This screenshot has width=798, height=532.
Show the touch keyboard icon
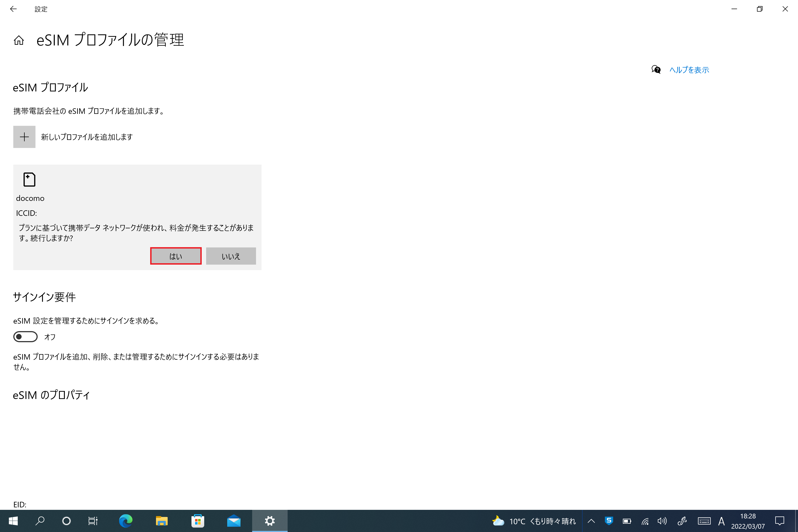coord(704,521)
